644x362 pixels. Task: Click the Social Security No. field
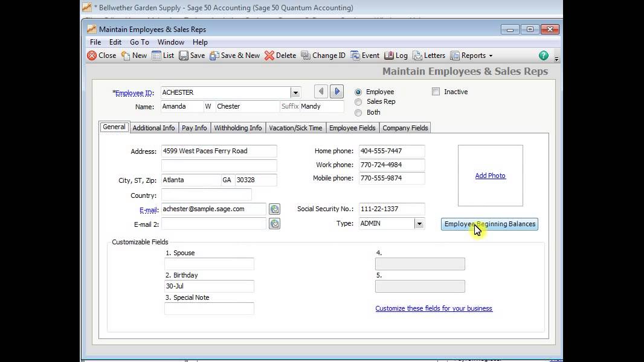(392, 209)
